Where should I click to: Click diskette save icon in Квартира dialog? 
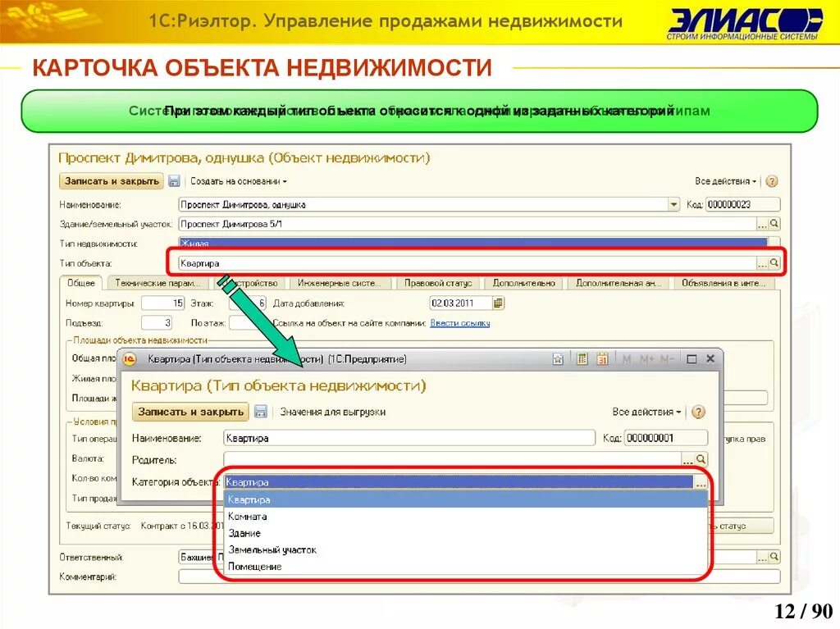coord(261,412)
